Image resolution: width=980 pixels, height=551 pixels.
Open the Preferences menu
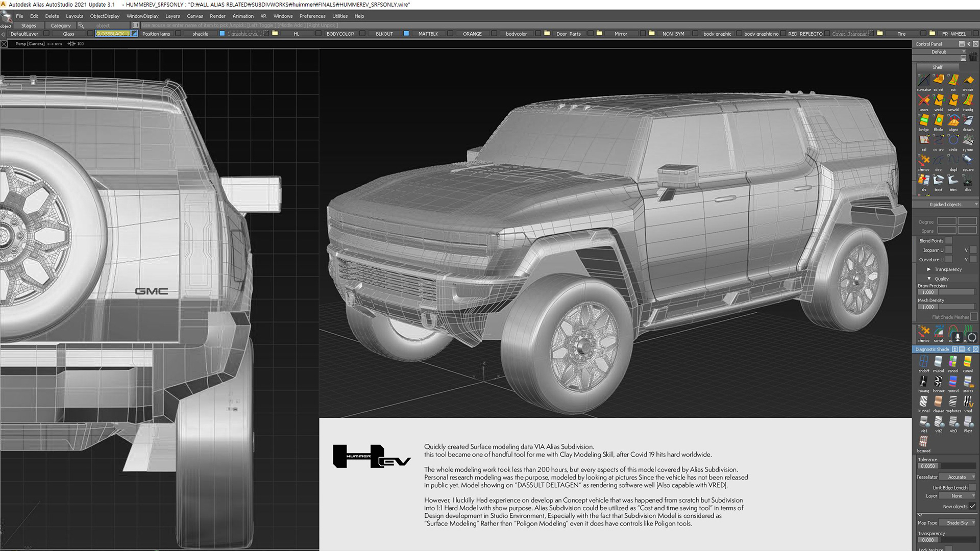click(312, 16)
